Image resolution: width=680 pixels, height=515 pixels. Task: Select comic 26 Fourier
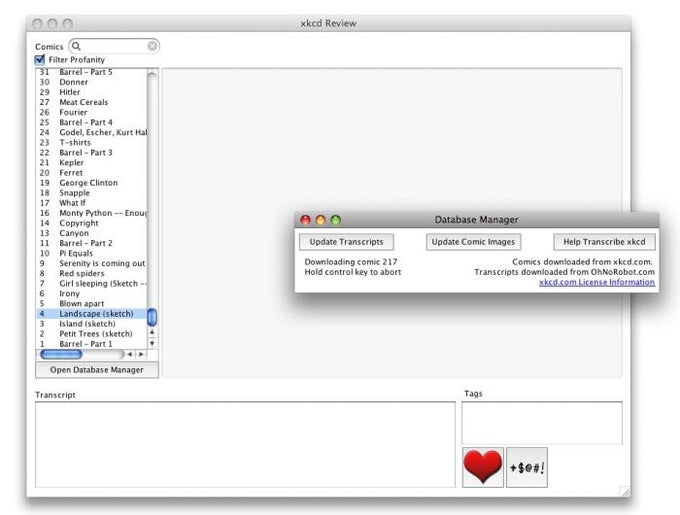tap(92, 112)
